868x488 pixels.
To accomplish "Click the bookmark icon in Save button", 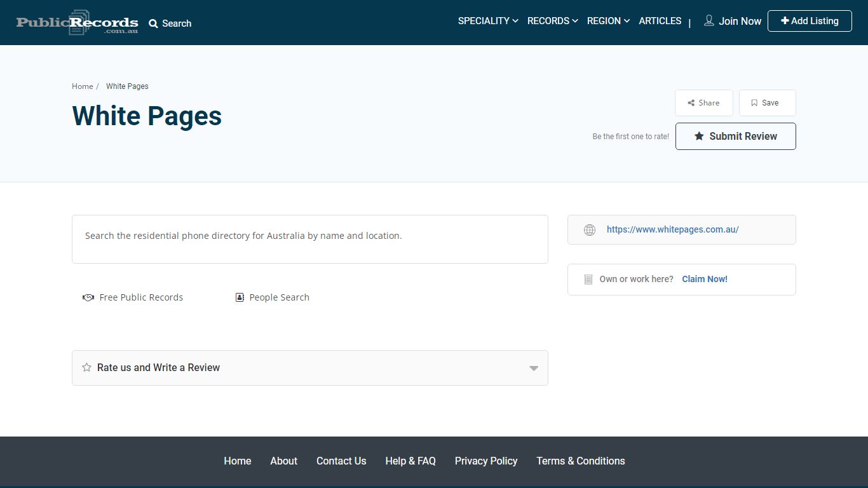I will [754, 103].
